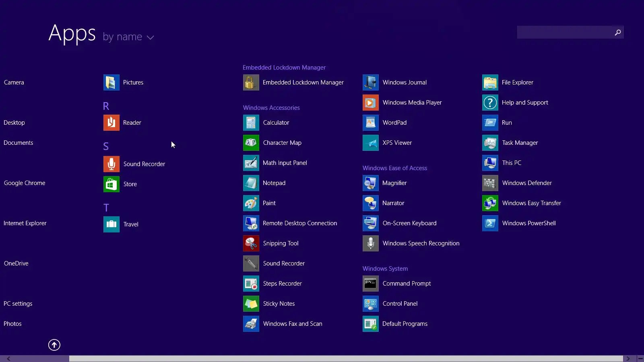Launch the Internet Explorer label
The width and height of the screenshot is (644, 362).
25,223
